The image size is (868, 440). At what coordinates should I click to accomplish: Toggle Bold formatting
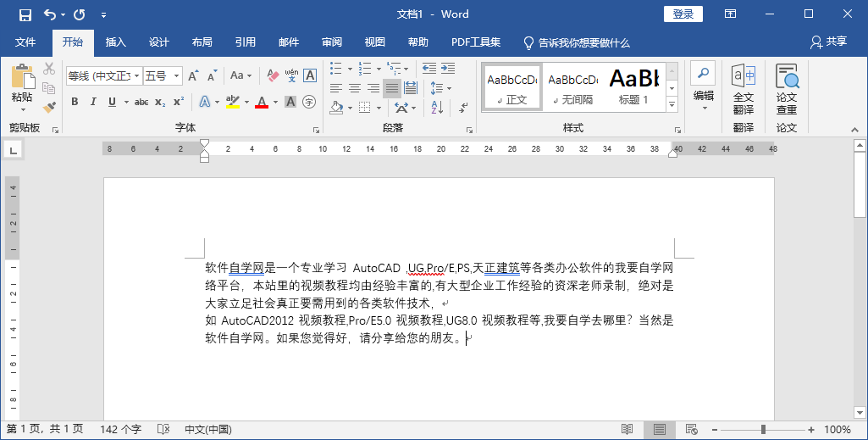coord(75,102)
